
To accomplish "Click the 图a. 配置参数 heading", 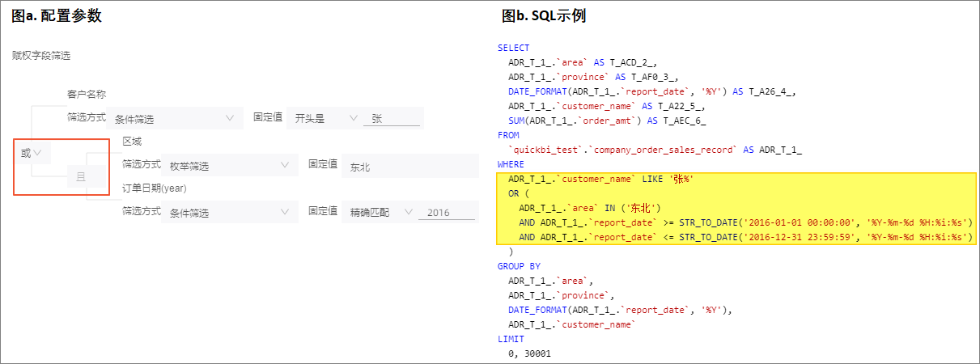I will click(55, 15).
